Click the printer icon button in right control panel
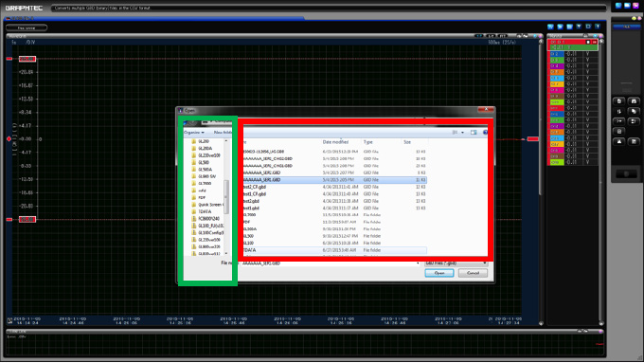Screen dimensions: 644x363 click(x=634, y=101)
